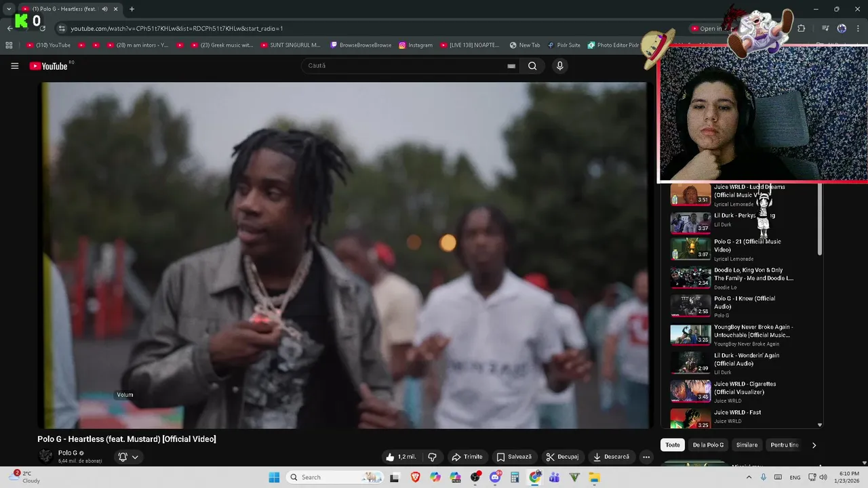Open Discord from the taskbar

tap(495, 477)
